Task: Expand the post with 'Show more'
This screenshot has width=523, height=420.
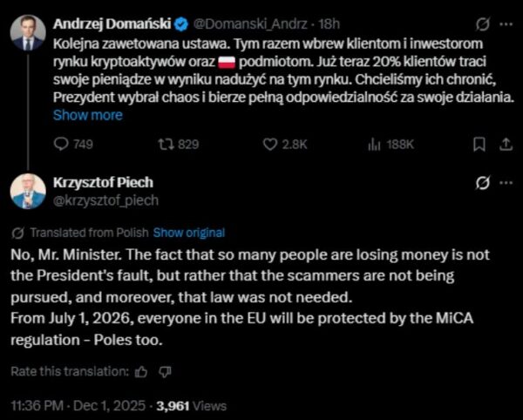Action: tap(88, 115)
